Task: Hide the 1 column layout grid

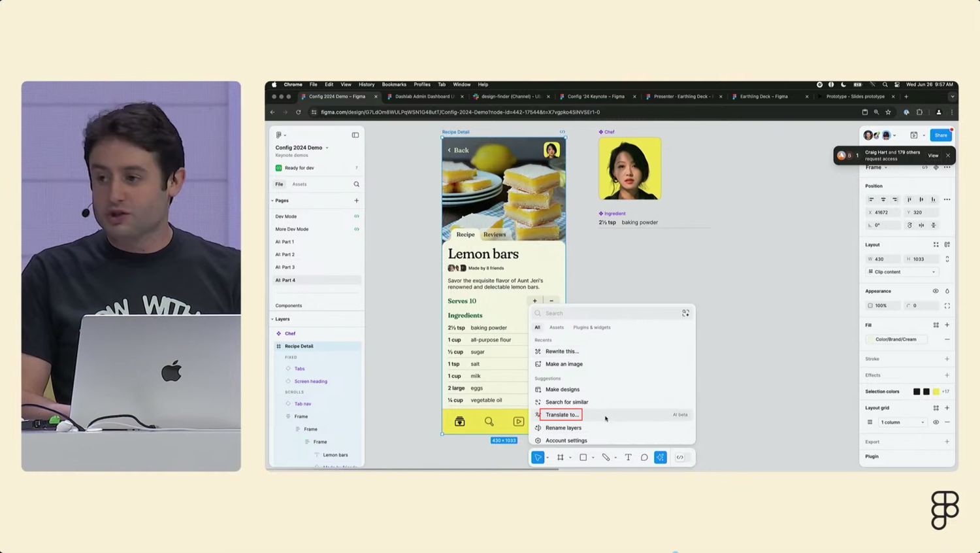Action: [936, 422]
